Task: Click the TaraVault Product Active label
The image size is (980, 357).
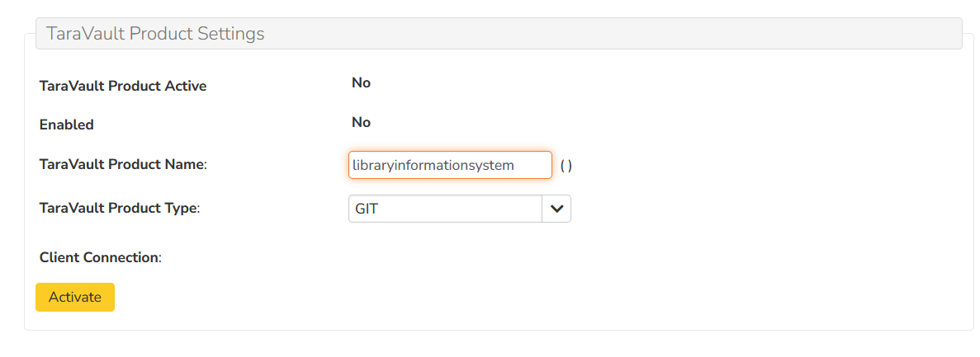Action: click(x=123, y=86)
